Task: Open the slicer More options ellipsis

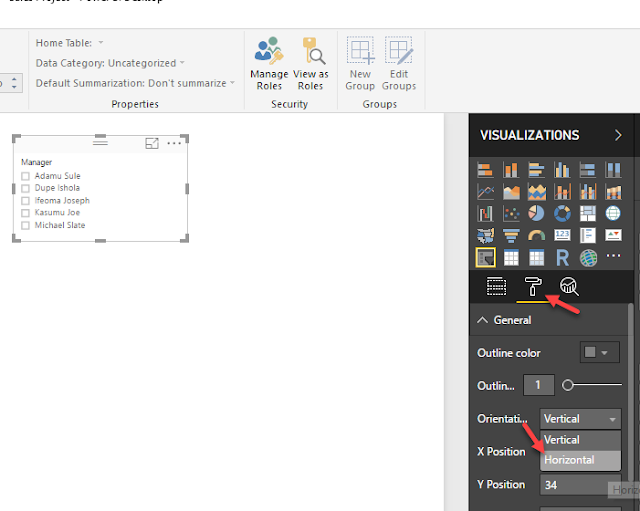Action: tap(174, 143)
